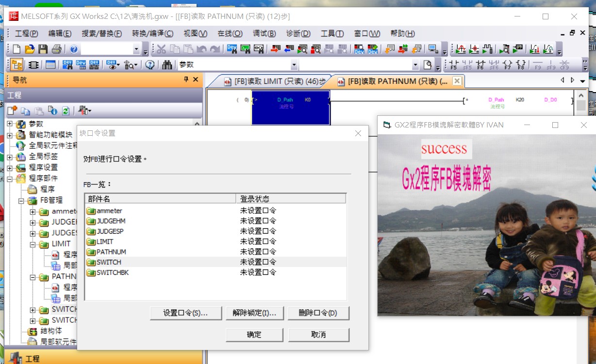The width and height of the screenshot is (596, 364).
Task: Insert a coil using the F7 icon
Action: 507,65
